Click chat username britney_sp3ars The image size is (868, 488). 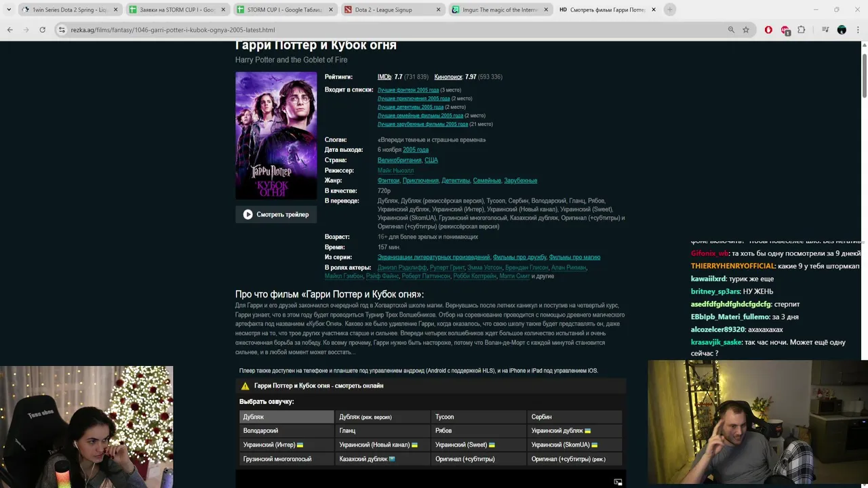point(715,291)
